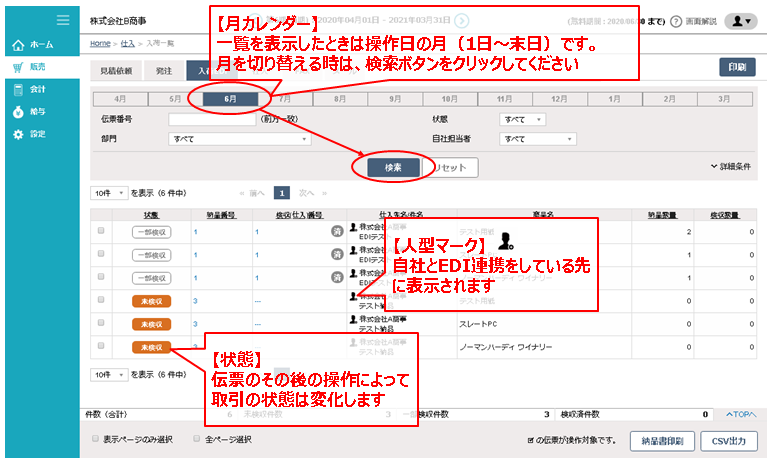767x458 pixels.
Task: Click the CSV出力 button
Action: pos(726,440)
